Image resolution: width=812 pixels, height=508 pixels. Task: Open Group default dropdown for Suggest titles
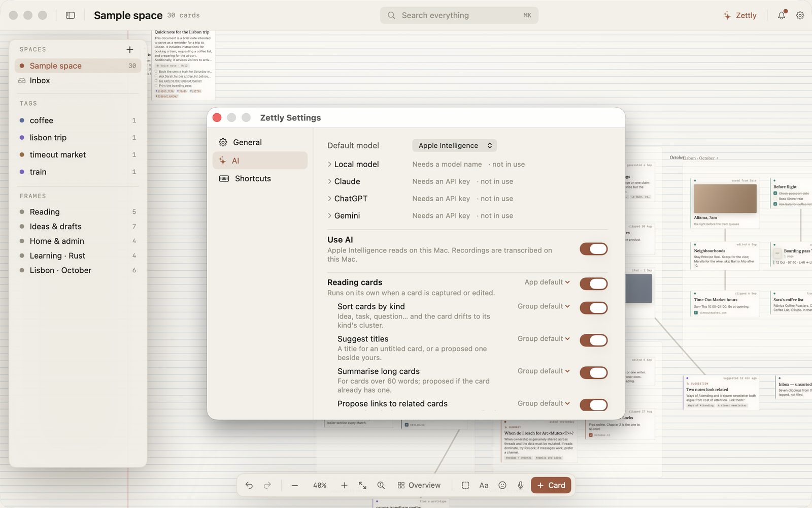tap(544, 338)
